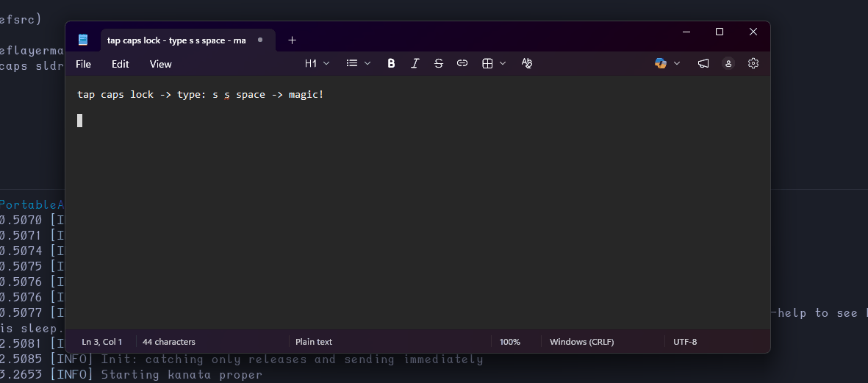Expand the H1 heading dropdown

318,64
